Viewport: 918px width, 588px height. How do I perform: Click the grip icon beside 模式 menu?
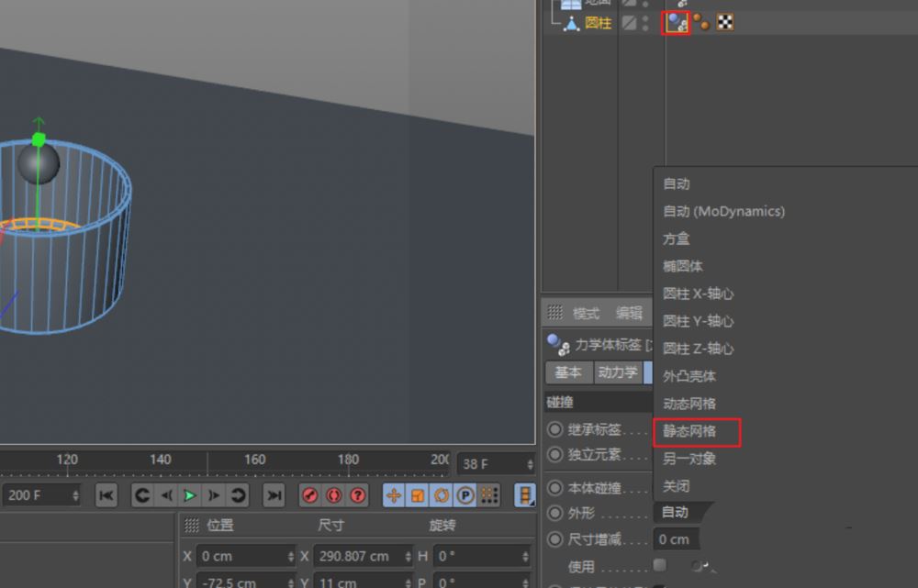coord(555,313)
